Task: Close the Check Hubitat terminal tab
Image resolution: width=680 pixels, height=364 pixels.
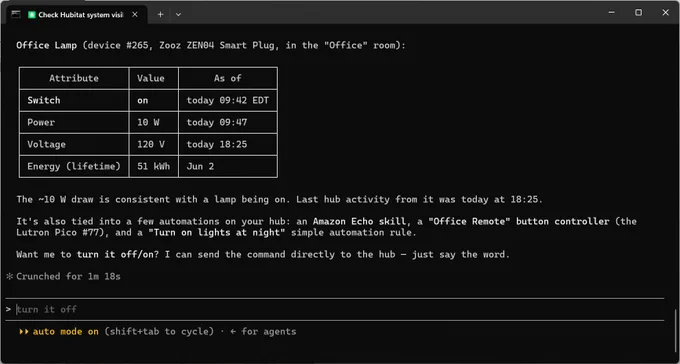Action: coord(135,14)
